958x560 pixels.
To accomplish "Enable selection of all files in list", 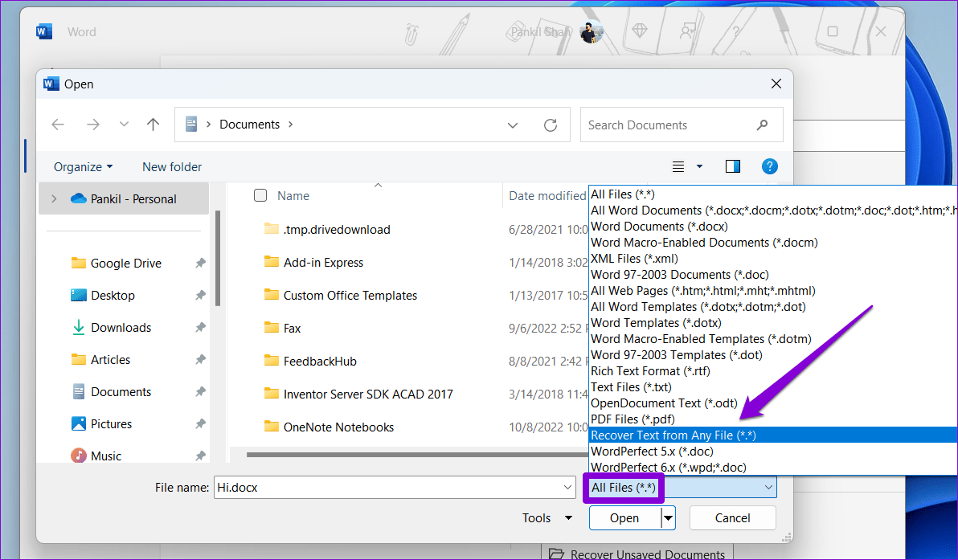I will tap(260, 195).
